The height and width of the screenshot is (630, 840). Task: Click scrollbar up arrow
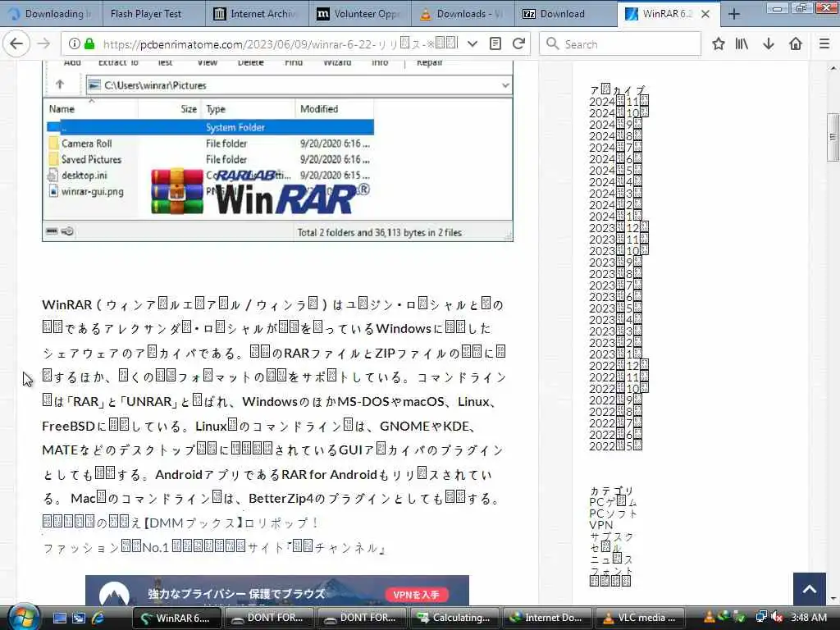coord(833,68)
